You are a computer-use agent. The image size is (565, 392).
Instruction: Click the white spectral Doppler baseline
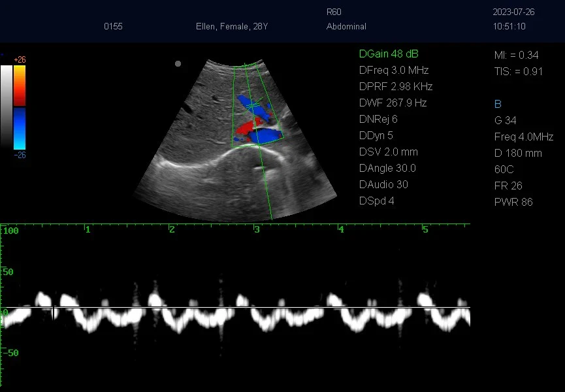tap(235, 308)
